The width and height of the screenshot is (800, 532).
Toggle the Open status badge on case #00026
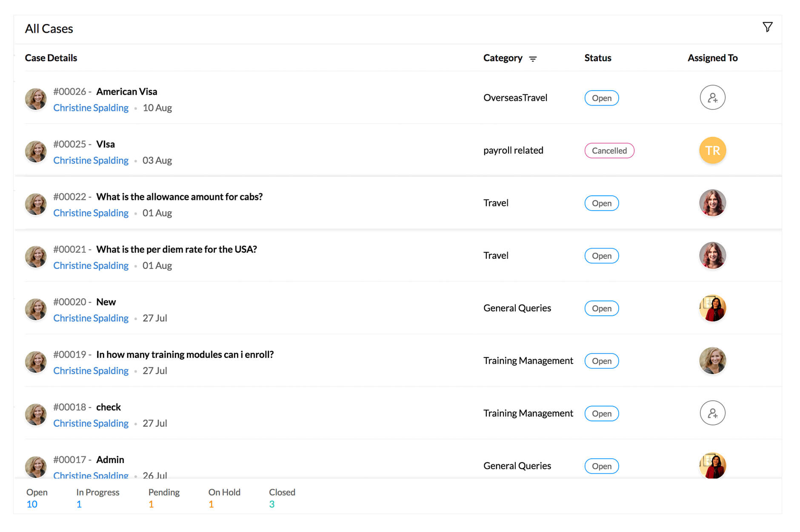click(601, 98)
